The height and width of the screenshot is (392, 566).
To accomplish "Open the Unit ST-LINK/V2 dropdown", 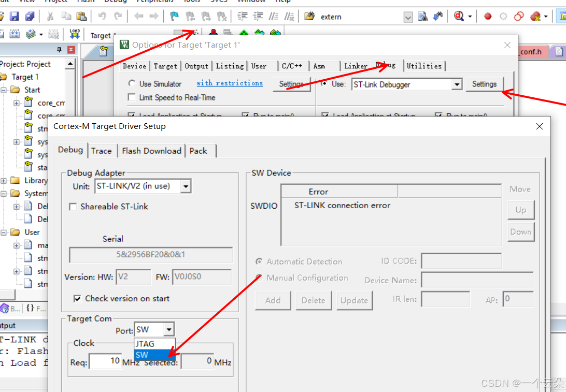I will [186, 186].
